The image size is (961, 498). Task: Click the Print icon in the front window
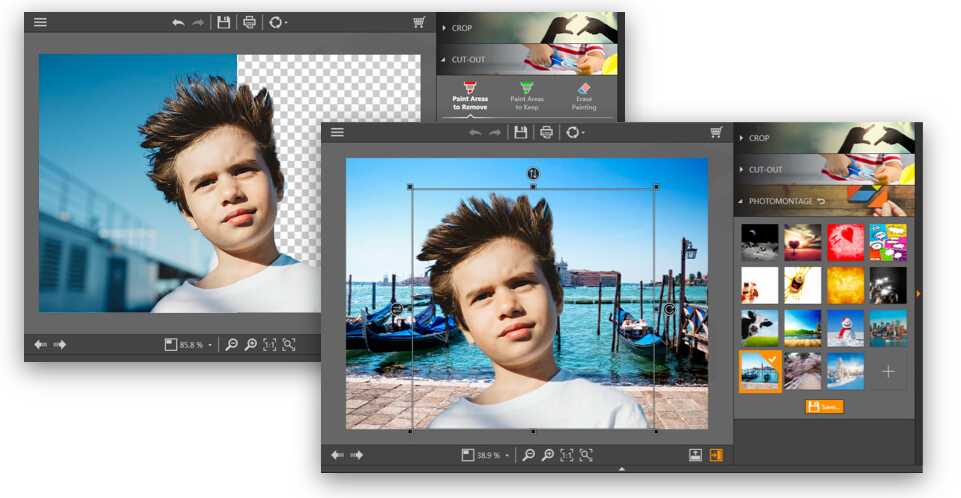coord(546,132)
